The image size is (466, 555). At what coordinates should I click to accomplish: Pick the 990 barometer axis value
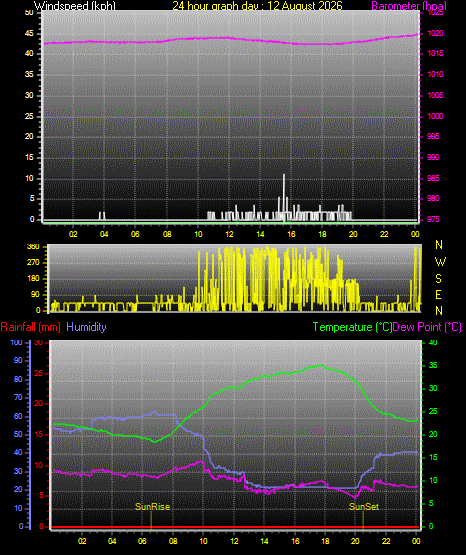coord(433,157)
